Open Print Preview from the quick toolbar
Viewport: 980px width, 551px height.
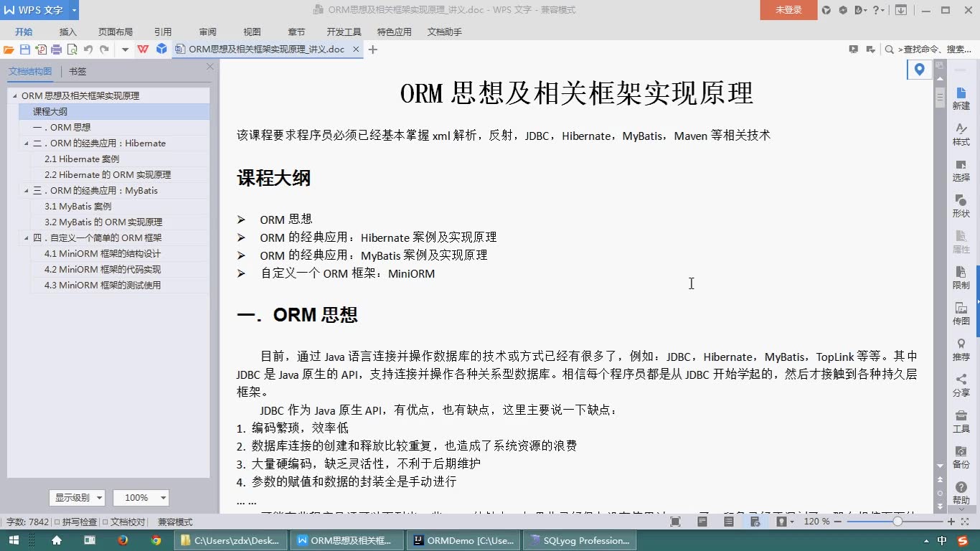point(72,50)
